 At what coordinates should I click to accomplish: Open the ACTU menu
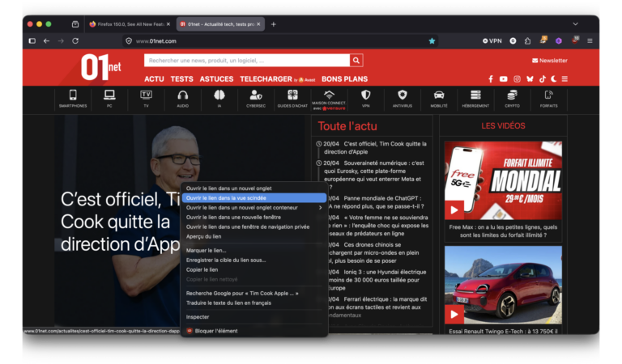[154, 79]
